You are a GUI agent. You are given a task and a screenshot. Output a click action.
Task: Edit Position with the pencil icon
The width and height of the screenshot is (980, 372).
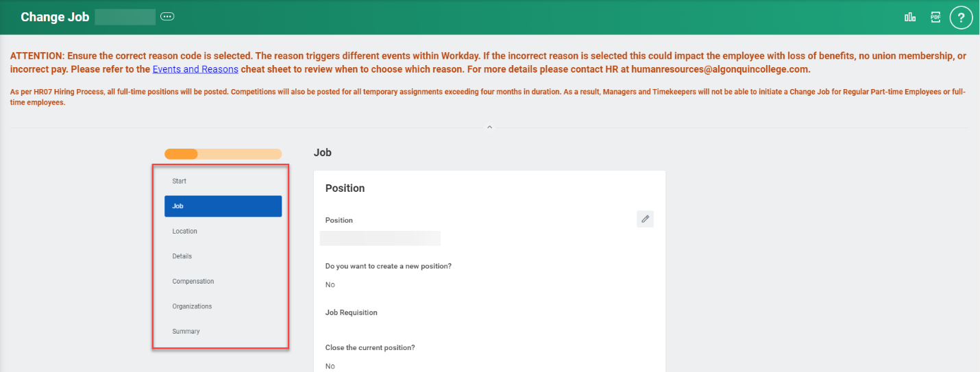pos(645,219)
